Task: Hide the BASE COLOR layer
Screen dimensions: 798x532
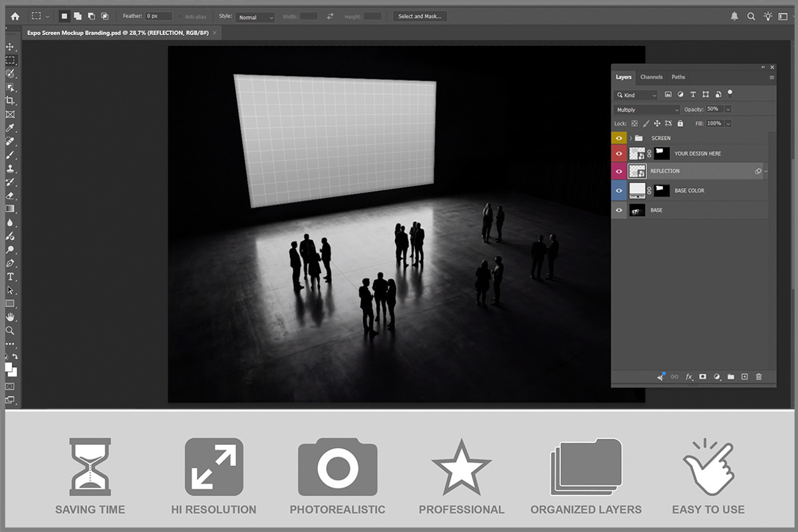Action: (619, 190)
